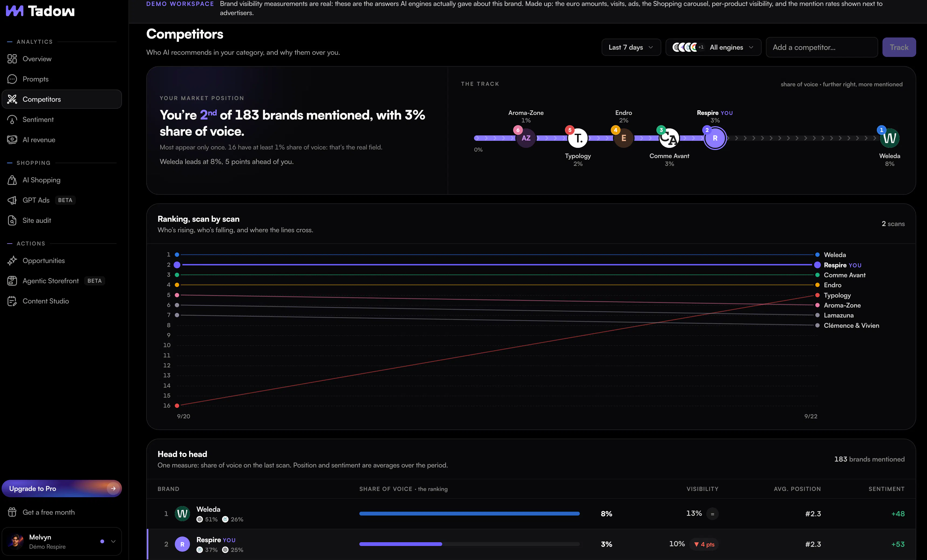
Task: Click the Prompts chat bubble icon
Action: click(x=12, y=79)
